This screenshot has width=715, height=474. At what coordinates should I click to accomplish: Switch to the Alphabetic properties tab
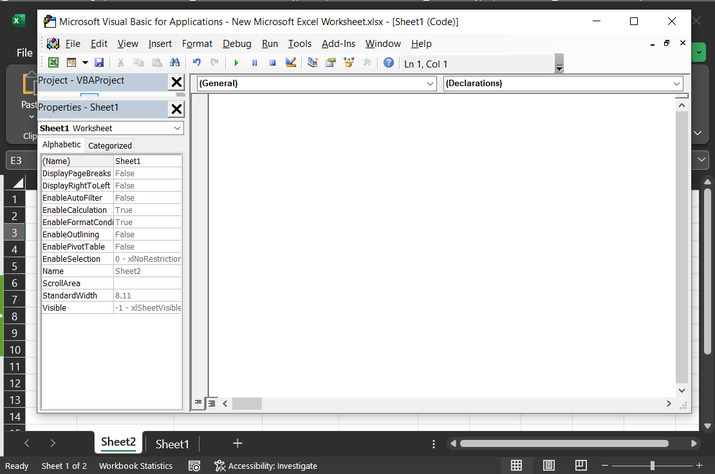pos(61,145)
